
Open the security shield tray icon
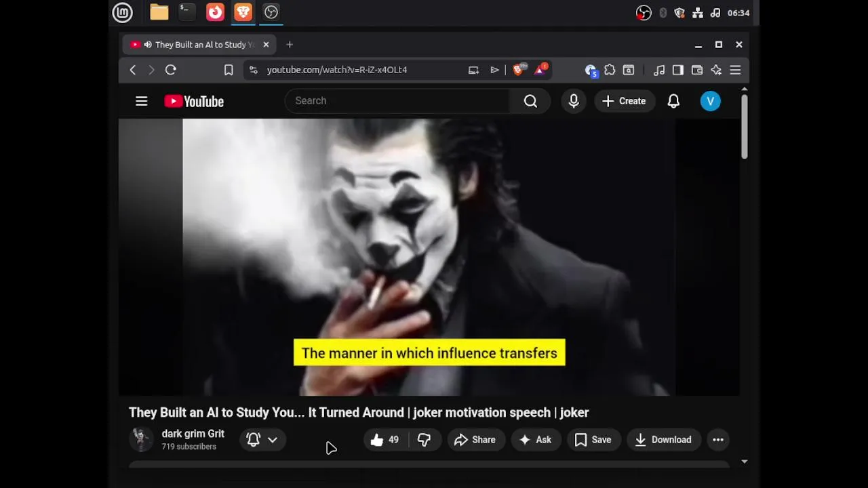[680, 13]
